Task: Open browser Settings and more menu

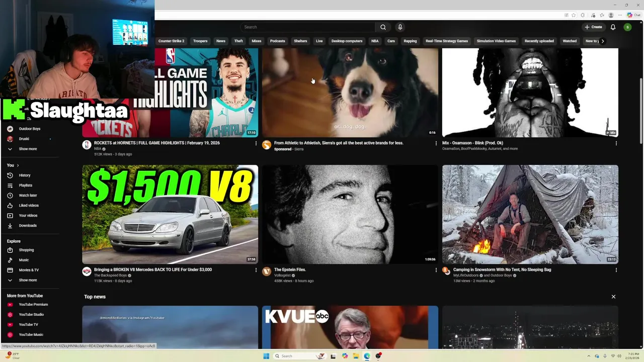Action: tap(620, 16)
